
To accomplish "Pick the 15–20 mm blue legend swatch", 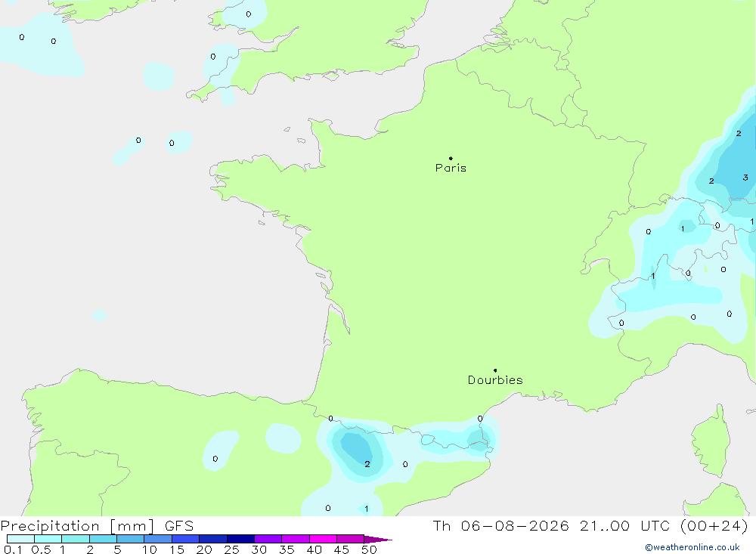I will click(x=186, y=539).
